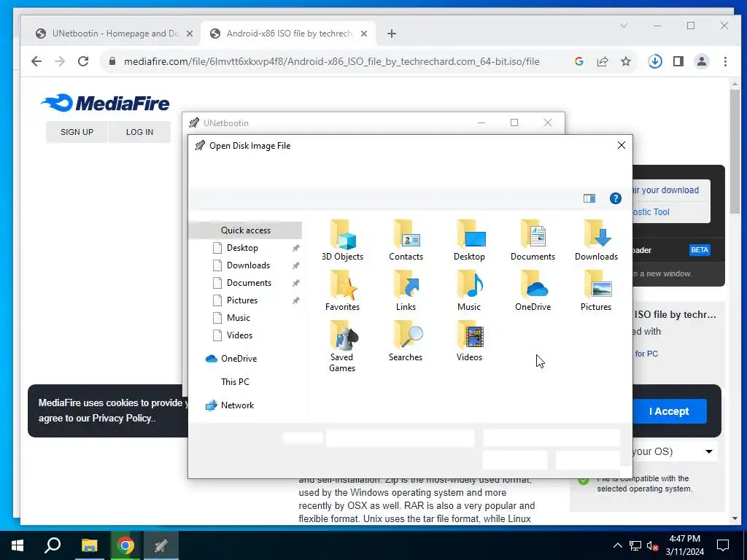Viewport: 747px width, 560px height.
Task: Open the Searches folder
Action: point(406,341)
